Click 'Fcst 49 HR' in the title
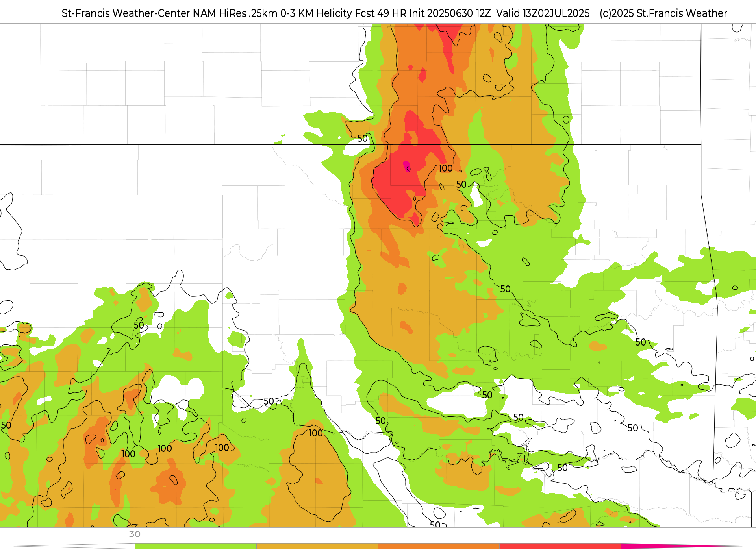 pos(380,13)
